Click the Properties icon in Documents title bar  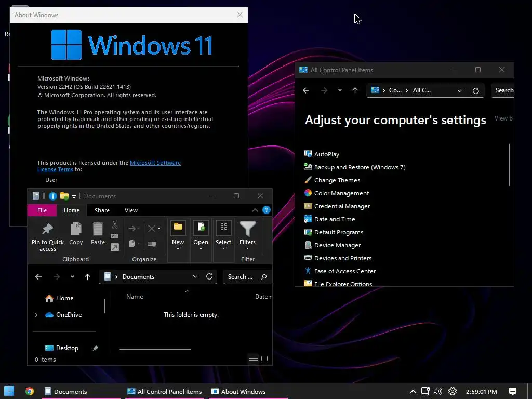52,196
